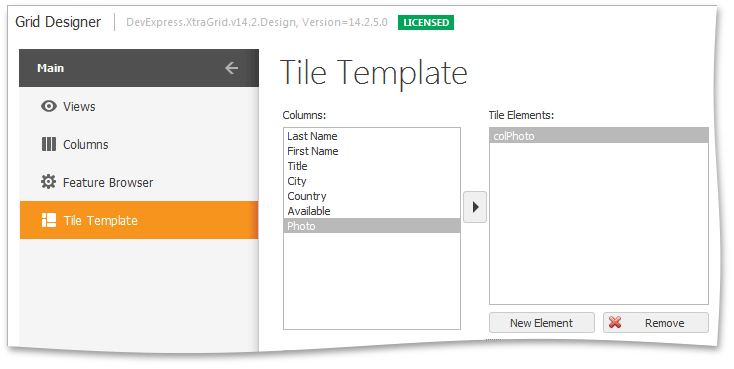Click the New Element button
The width and height of the screenshot is (734, 369).
[542, 323]
